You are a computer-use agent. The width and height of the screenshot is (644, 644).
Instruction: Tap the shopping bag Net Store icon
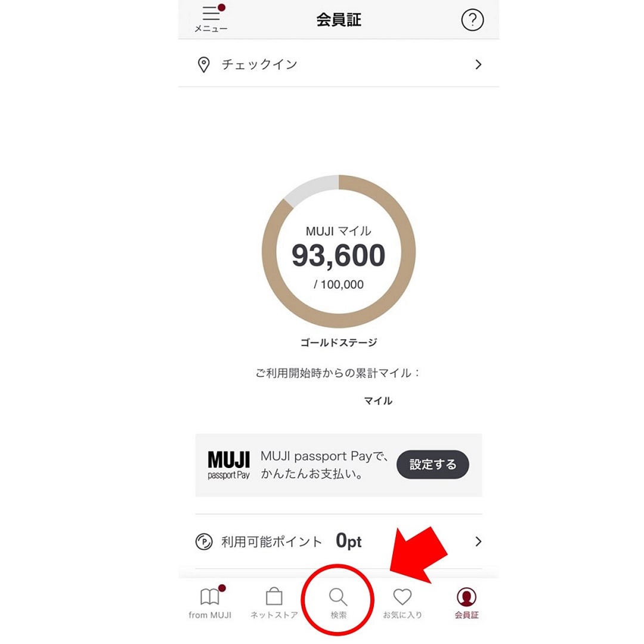[274, 596]
